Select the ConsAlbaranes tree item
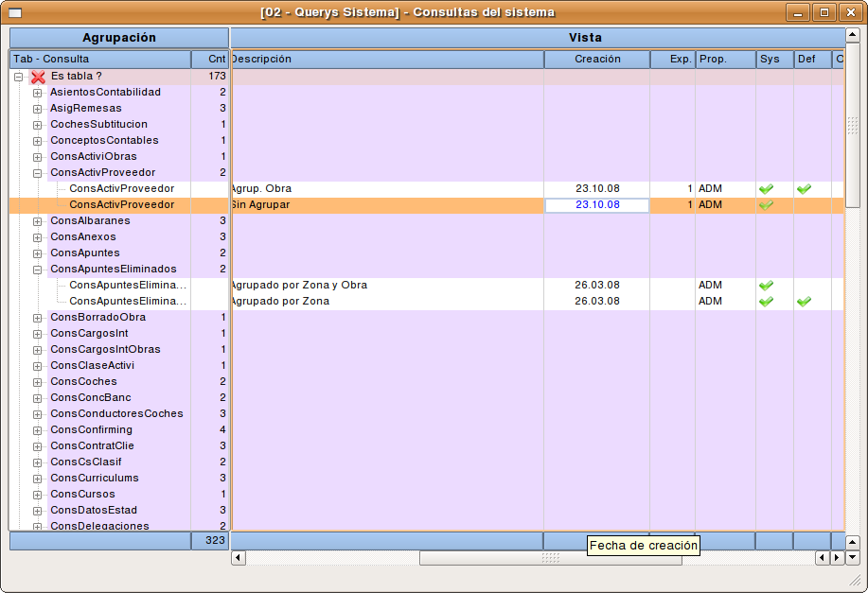This screenshot has width=868, height=593. click(90, 220)
